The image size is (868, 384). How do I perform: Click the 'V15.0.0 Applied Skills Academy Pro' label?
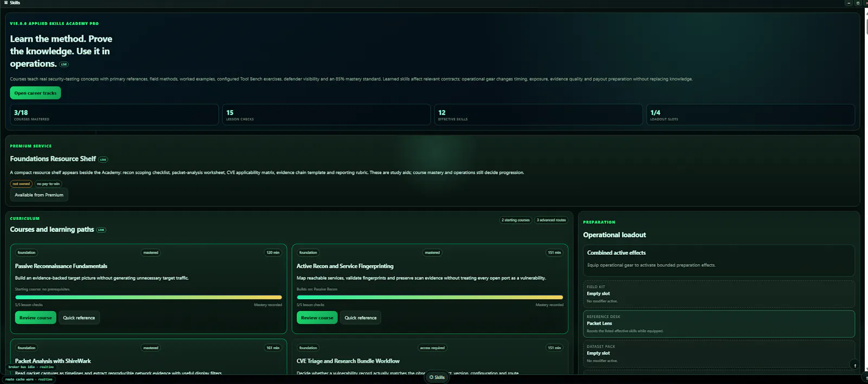pyautogui.click(x=54, y=24)
